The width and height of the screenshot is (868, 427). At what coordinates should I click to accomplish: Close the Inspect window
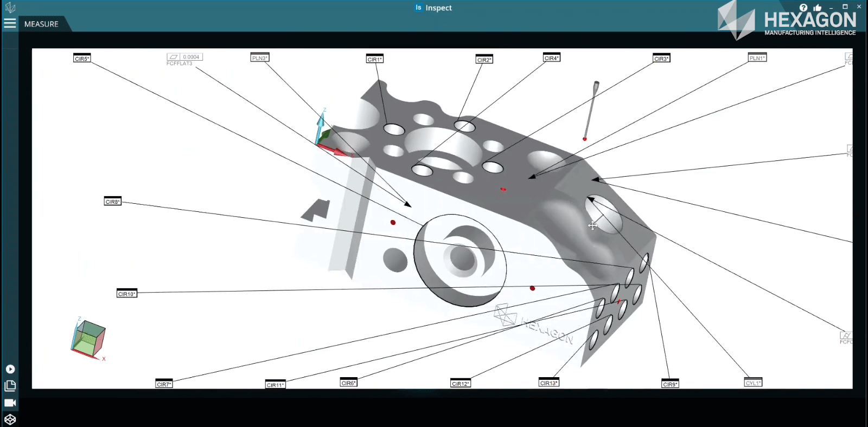pos(859,7)
